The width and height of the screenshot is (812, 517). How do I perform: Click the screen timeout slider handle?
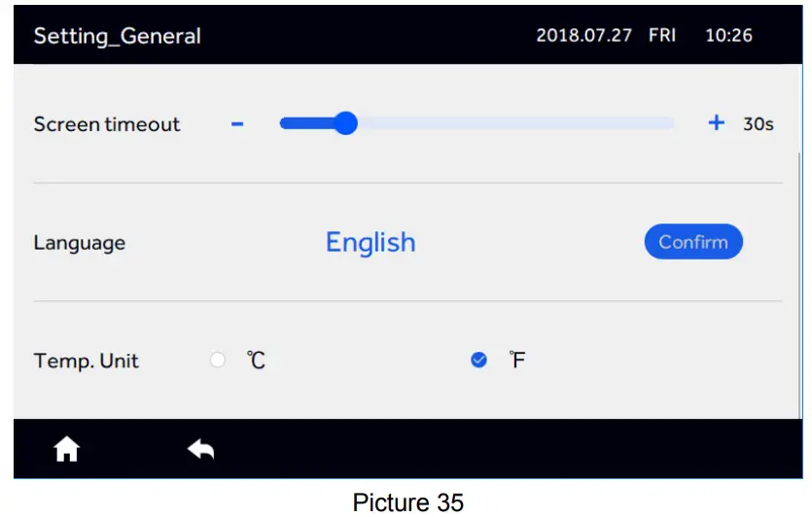coord(345,123)
